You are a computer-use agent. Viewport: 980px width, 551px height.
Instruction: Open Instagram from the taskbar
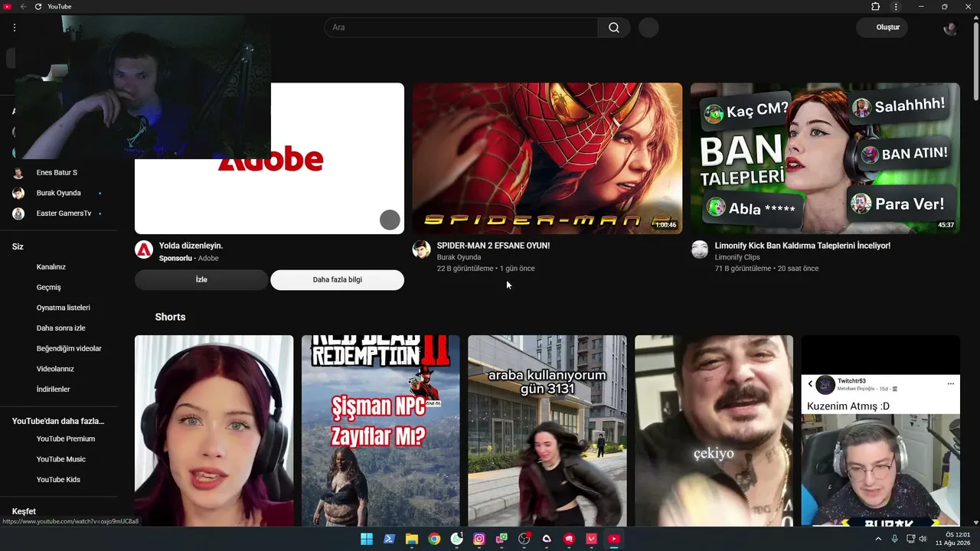[x=479, y=539]
